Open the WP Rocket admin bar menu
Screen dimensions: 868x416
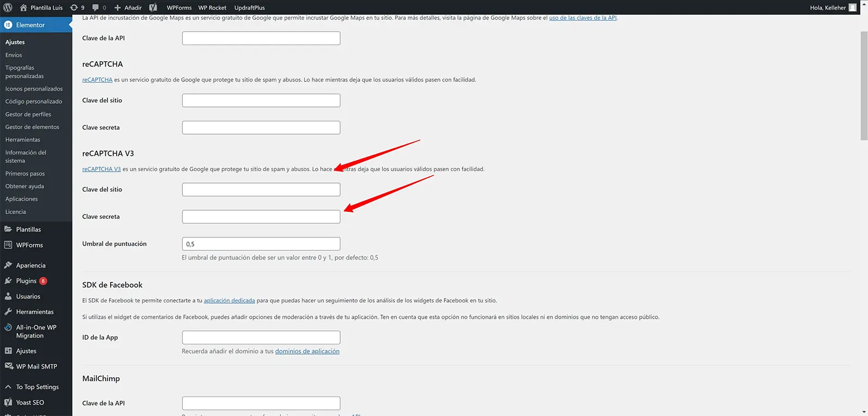coord(212,8)
